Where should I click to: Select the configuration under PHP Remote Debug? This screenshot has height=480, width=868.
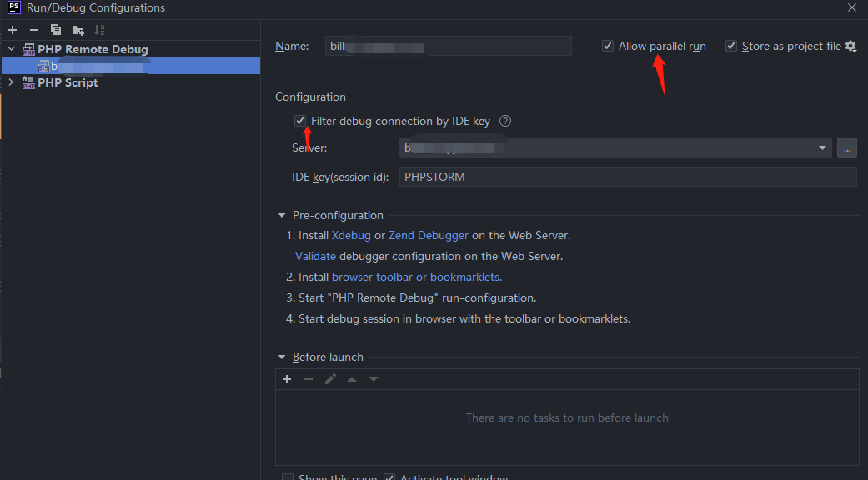[131, 67]
